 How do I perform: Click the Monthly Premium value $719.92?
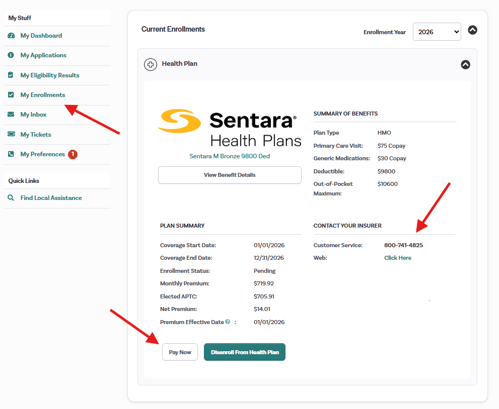coord(264,283)
